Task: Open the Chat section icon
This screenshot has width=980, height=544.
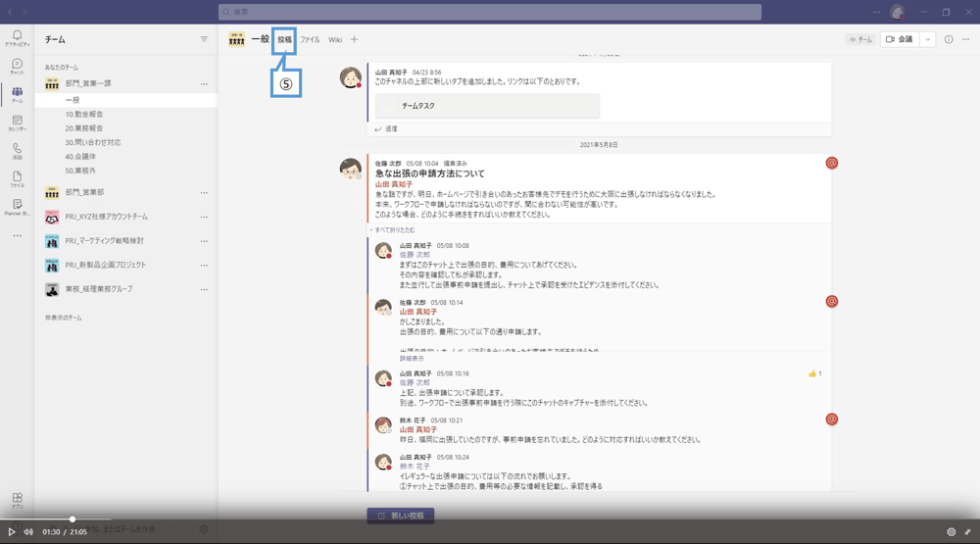Action: click(17, 67)
